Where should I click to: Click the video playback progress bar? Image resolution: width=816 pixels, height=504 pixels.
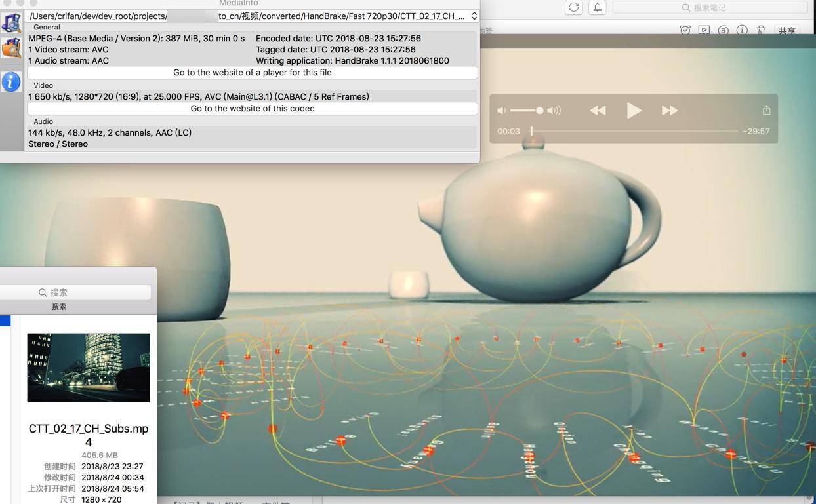coord(634,131)
